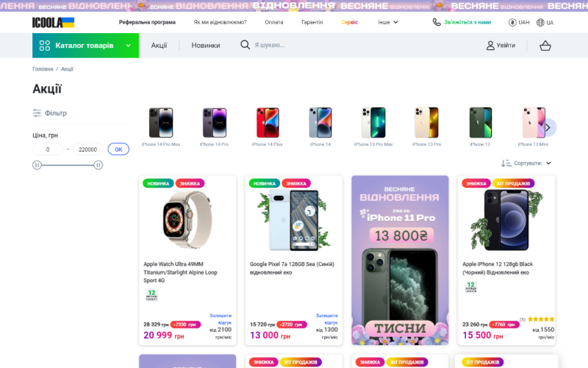This screenshot has width=588, height=368.
Task: Click Google Pixel 7a 128GB Sea title
Action: pyautogui.click(x=292, y=268)
